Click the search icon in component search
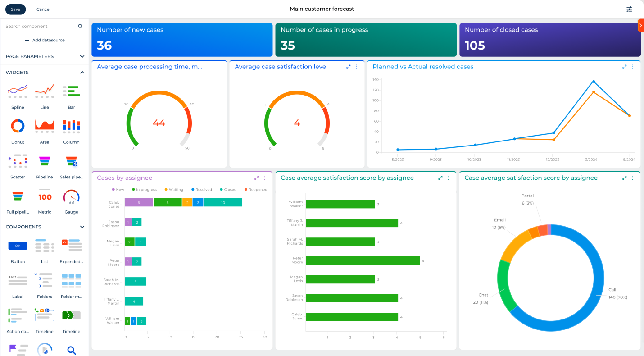Screen dimensions: 644x356 [x=80, y=26]
